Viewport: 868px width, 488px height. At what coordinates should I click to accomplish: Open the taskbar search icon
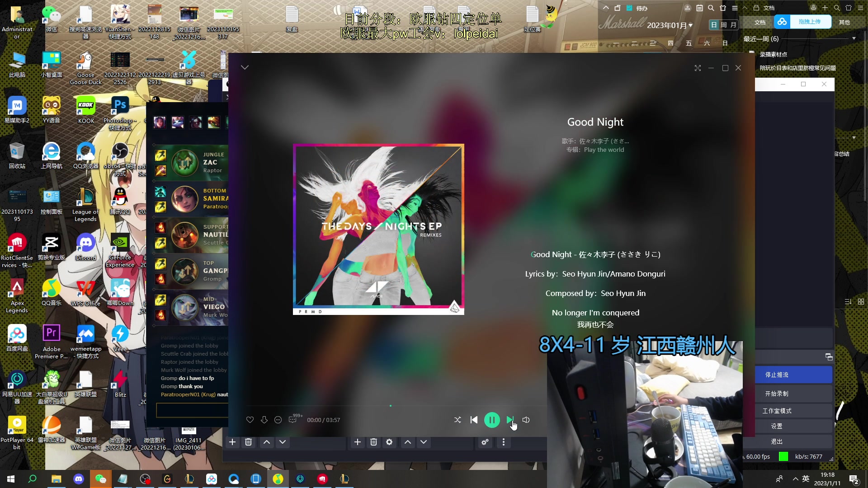point(33,479)
